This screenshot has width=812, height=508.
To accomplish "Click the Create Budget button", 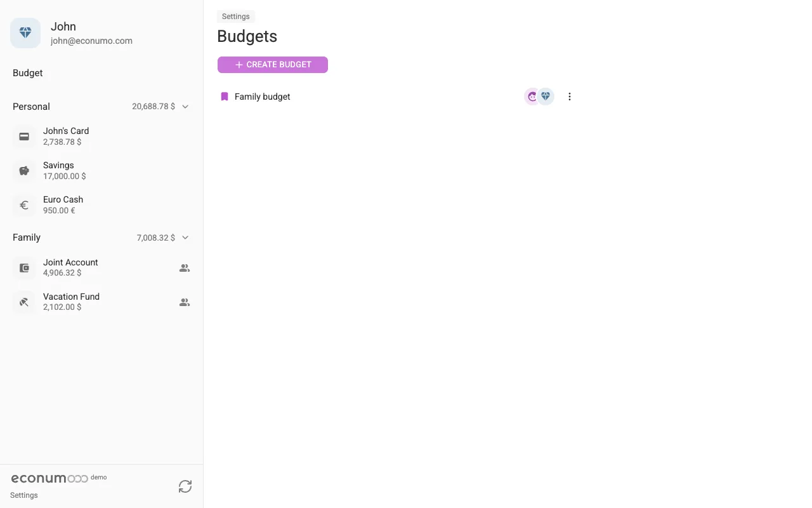I will tap(273, 65).
